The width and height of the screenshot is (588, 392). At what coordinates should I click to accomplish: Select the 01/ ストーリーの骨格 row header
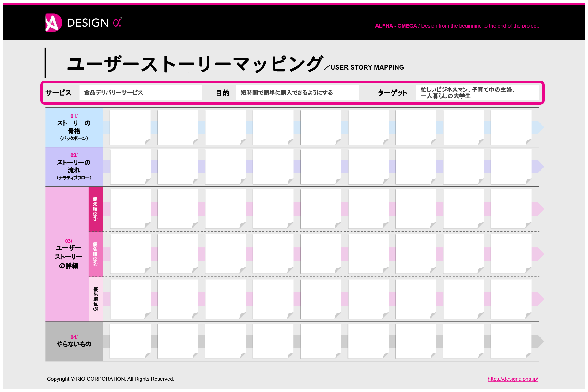[74, 127]
